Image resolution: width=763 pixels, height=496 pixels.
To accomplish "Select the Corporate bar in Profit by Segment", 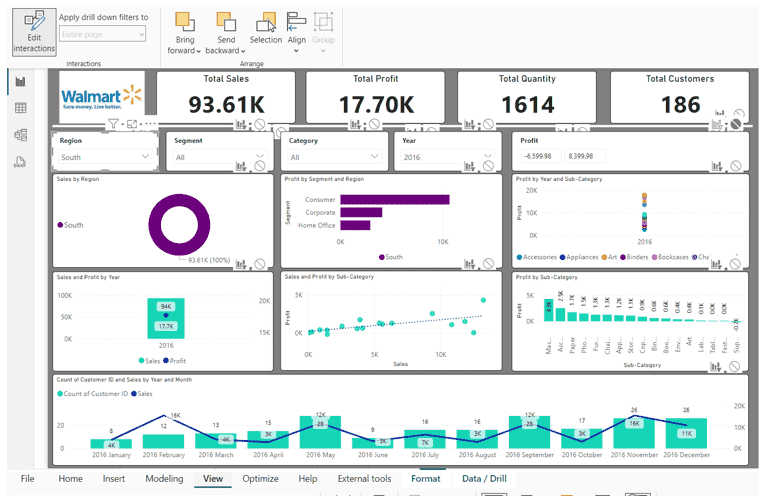I will click(x=361, y=213).
